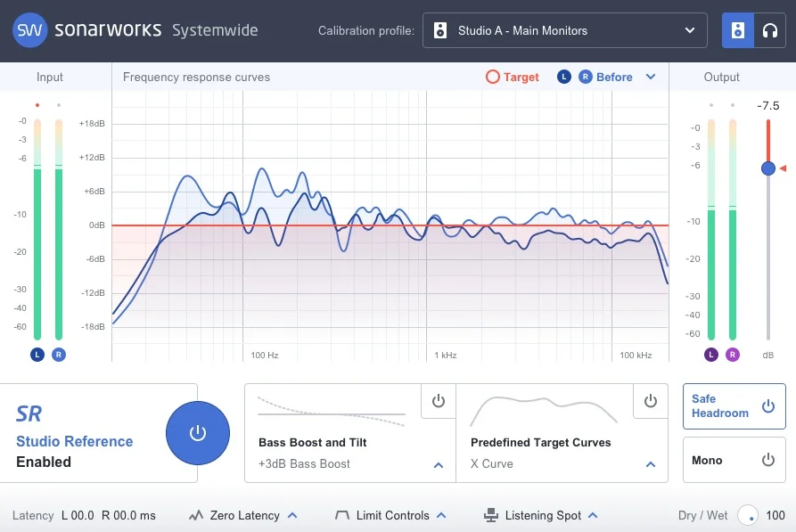Image resolution: width=796 pixels, height=532 pixels.
Task: Click the output gain slider handle
Action: click(768, 168)
